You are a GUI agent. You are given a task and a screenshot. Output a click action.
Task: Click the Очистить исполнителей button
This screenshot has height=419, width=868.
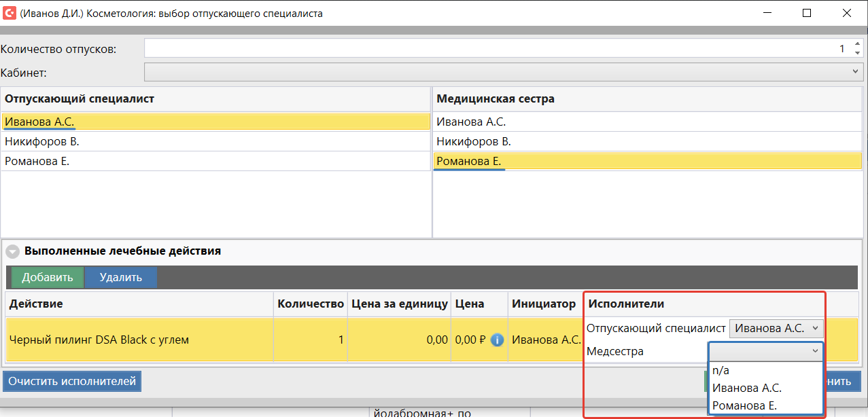click(72, 382)
